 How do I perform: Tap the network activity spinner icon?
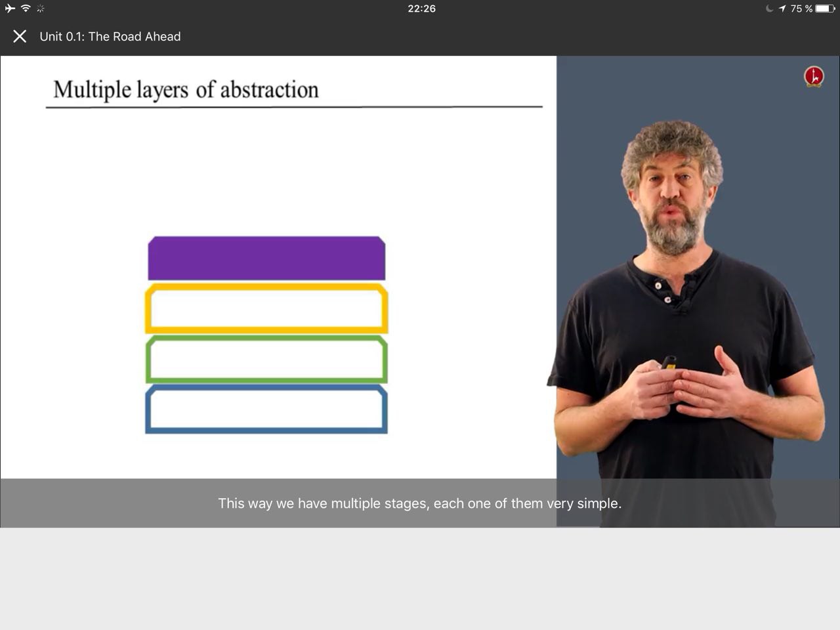tap(41, 9)
